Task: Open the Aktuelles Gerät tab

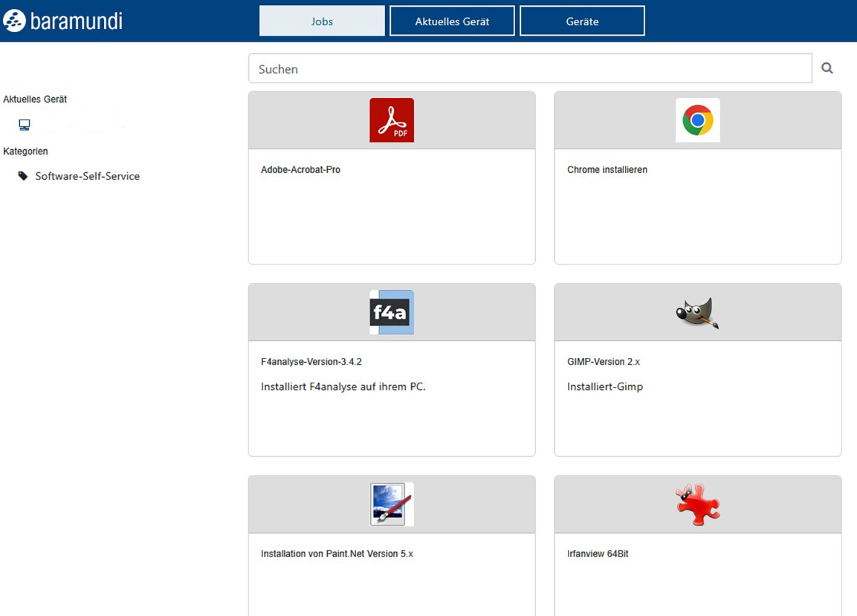Action: (452, 21)
